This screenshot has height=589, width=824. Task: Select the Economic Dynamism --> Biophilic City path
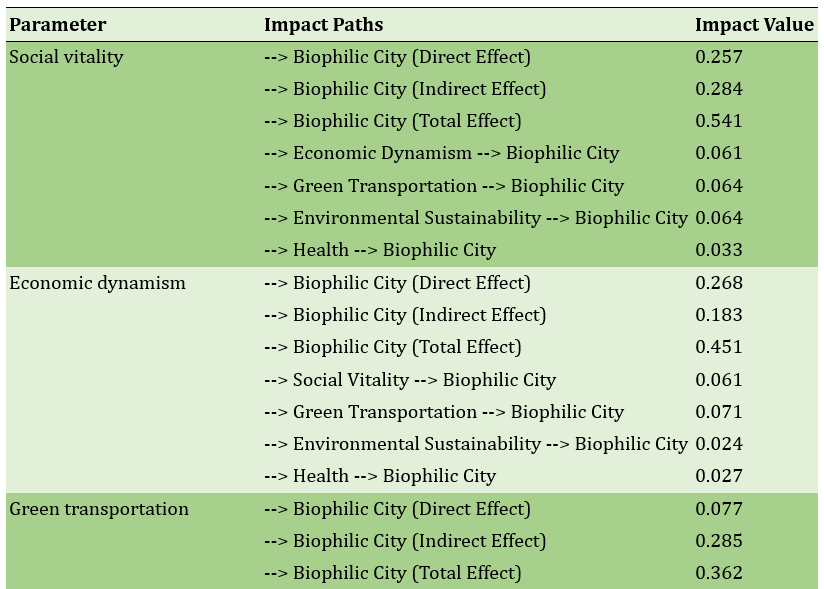coord(441,153)
